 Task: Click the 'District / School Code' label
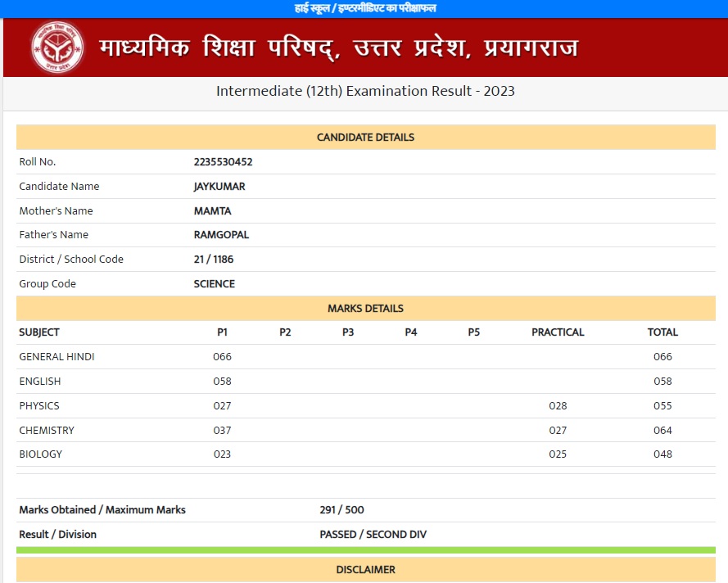coord(71,259)
